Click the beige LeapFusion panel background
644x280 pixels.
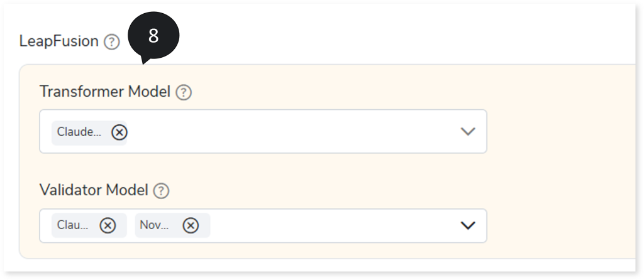pyautogui.click(x=560, y=163)
